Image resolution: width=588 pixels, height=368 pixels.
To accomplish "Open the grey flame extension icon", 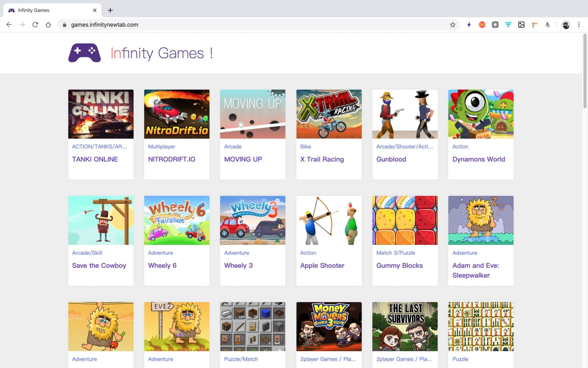I will 547,25.
